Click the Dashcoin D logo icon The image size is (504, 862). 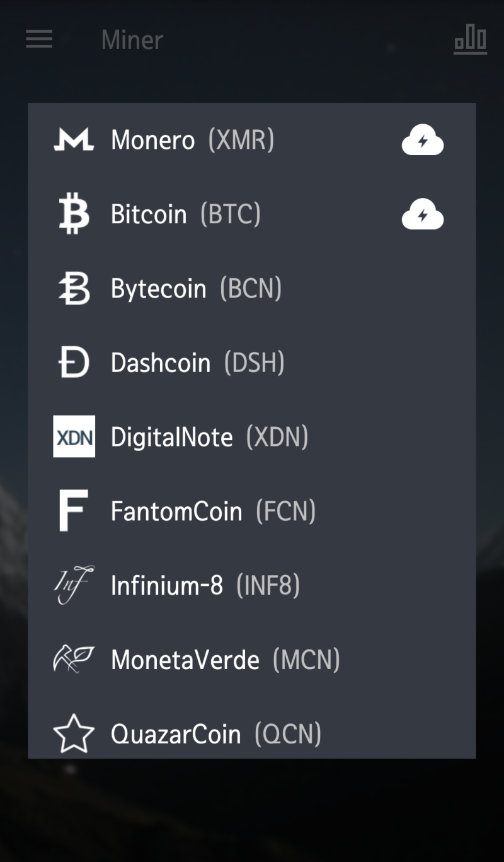click(x=74, y=363)
